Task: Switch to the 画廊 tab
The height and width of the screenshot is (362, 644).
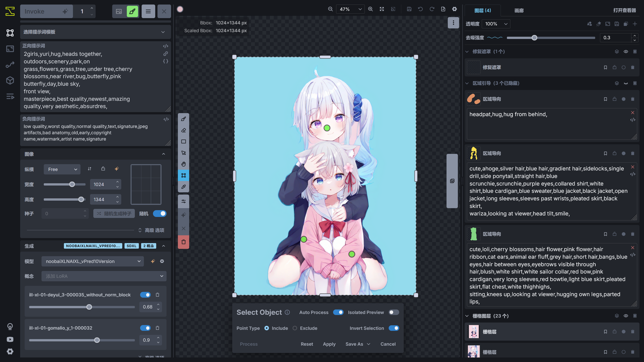Action: pyautogui.click(x=519, y=11)
